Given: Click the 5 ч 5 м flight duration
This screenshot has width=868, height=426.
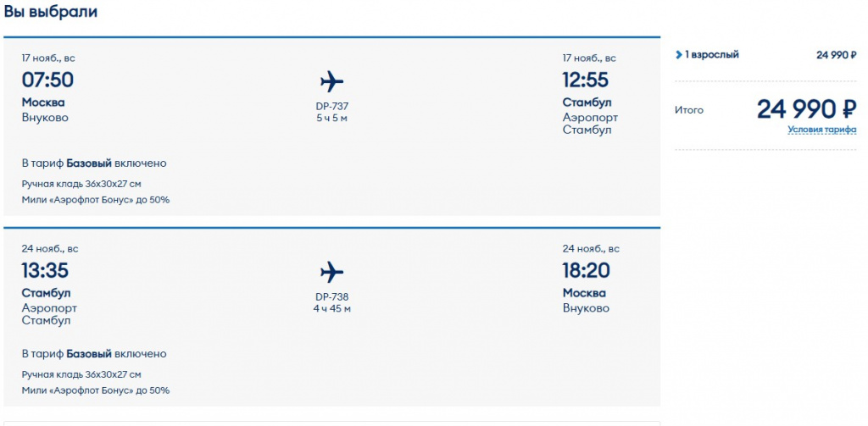Looking at the screenshot, I should point(331,118).
